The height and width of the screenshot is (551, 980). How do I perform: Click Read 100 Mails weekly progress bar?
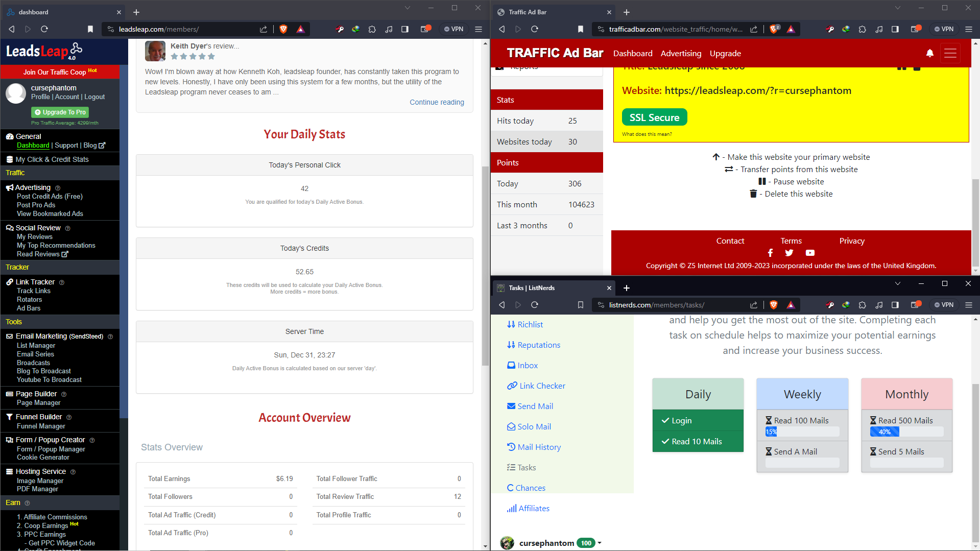pyautogui.click(x=802, y=432)
